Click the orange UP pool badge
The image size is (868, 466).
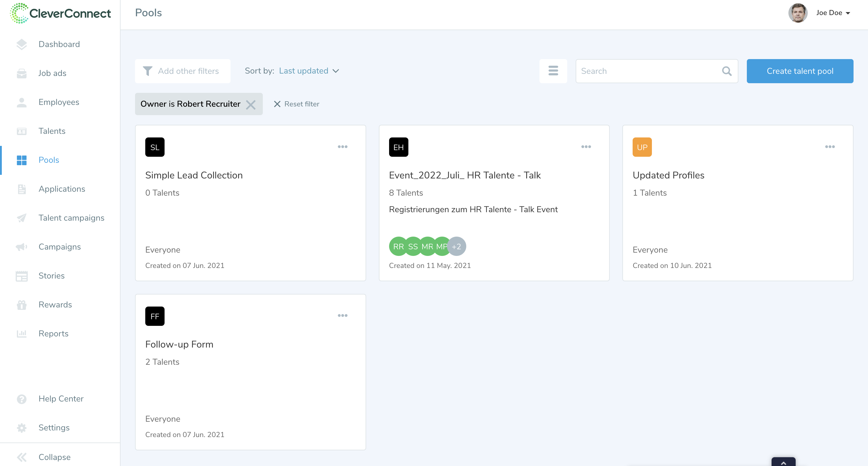642,147
